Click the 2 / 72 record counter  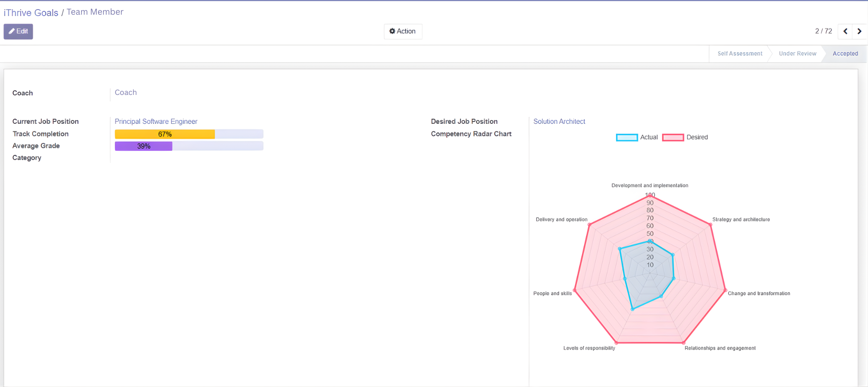coord(823,32)
